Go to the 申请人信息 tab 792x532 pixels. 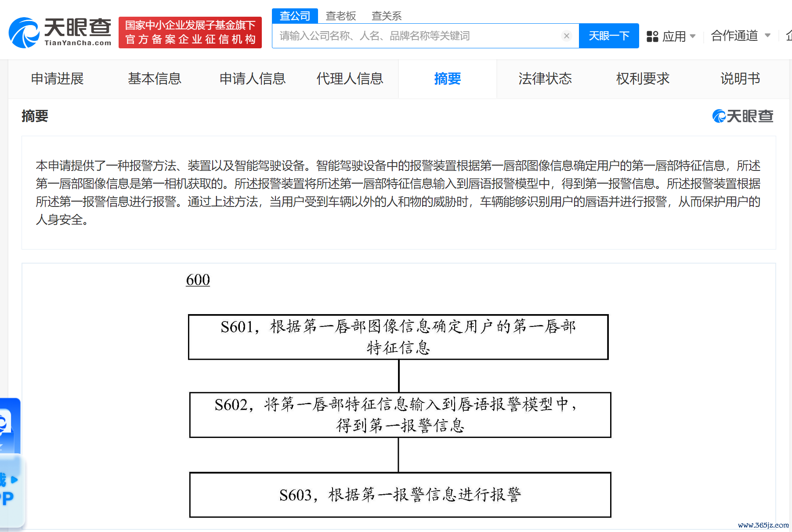point(252,79)
